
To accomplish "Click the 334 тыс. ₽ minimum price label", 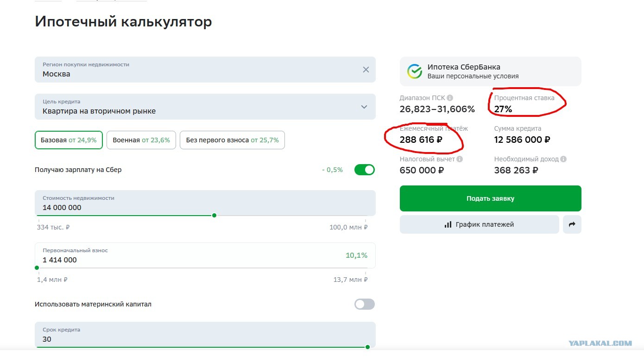I will (53, 227).
